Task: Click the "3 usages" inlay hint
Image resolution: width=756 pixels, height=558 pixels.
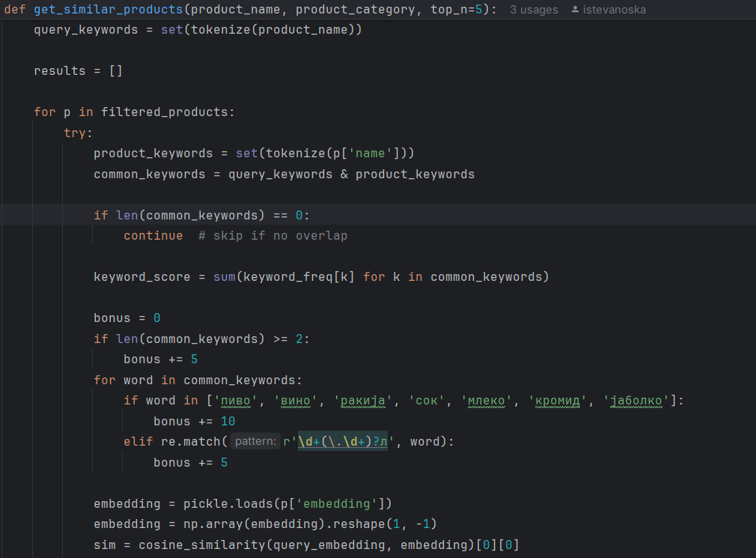Action: click(534, 10)
